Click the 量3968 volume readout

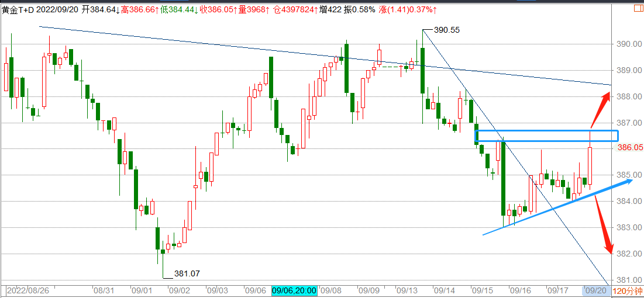point(254,10)
